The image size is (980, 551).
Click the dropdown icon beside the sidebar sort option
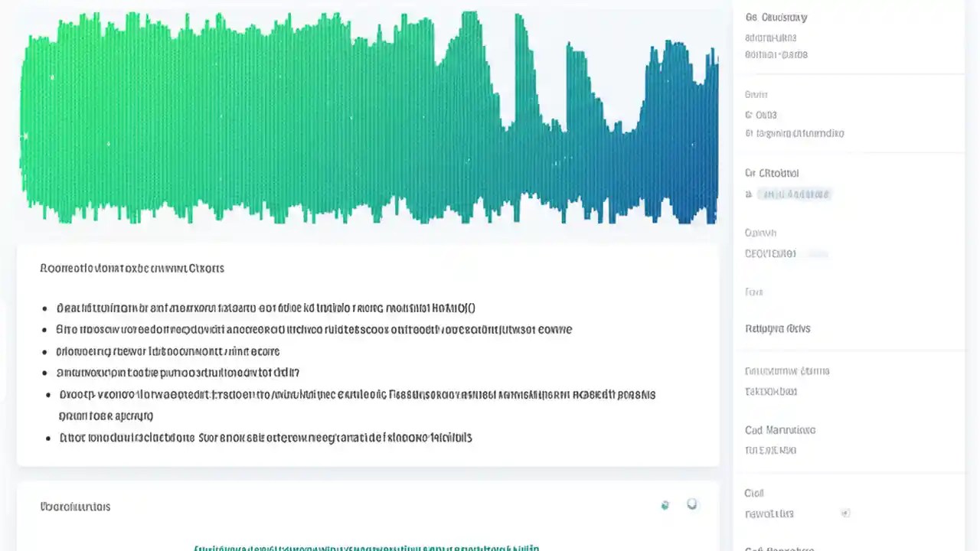coord(845,513)
